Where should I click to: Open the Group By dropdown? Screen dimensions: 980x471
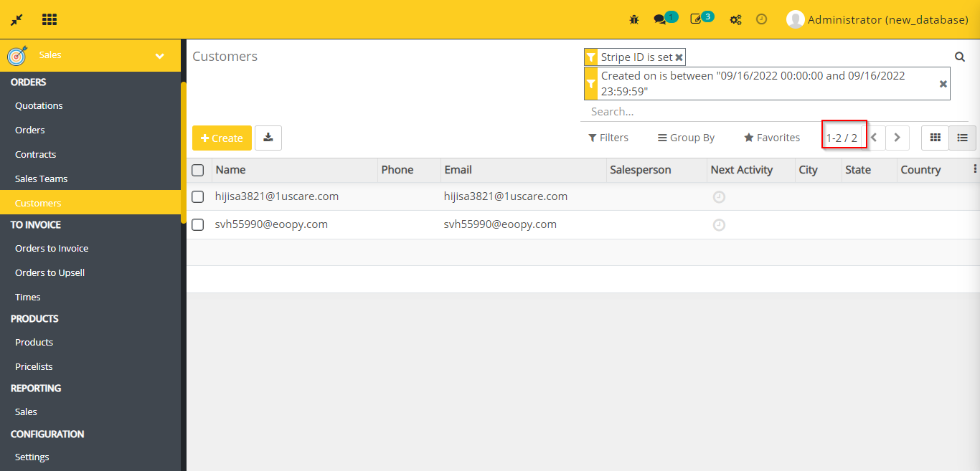pos(685,137)
